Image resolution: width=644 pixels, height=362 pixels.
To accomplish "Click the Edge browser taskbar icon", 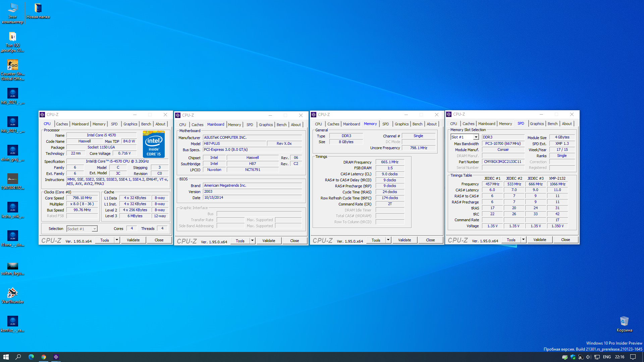I will [x=31, y=357].
